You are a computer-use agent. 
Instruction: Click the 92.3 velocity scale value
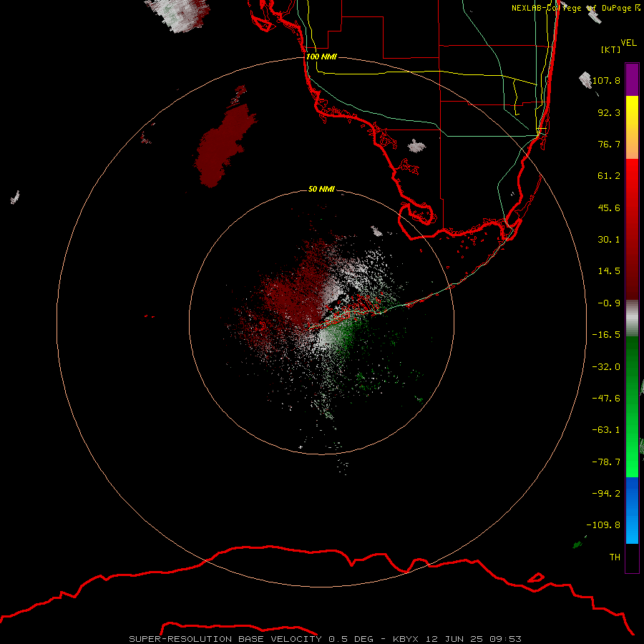pyautogui.click(x=609, y=112)
